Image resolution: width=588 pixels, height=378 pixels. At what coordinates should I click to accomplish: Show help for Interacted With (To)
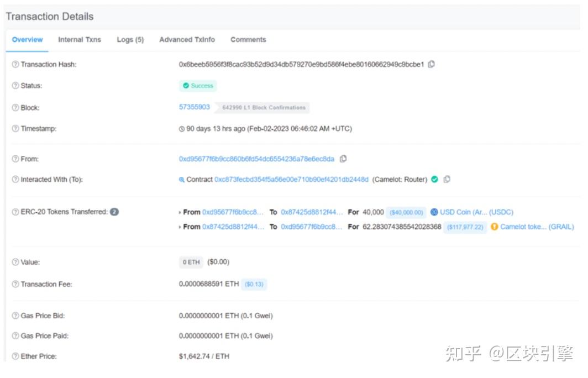coord(15,180)
